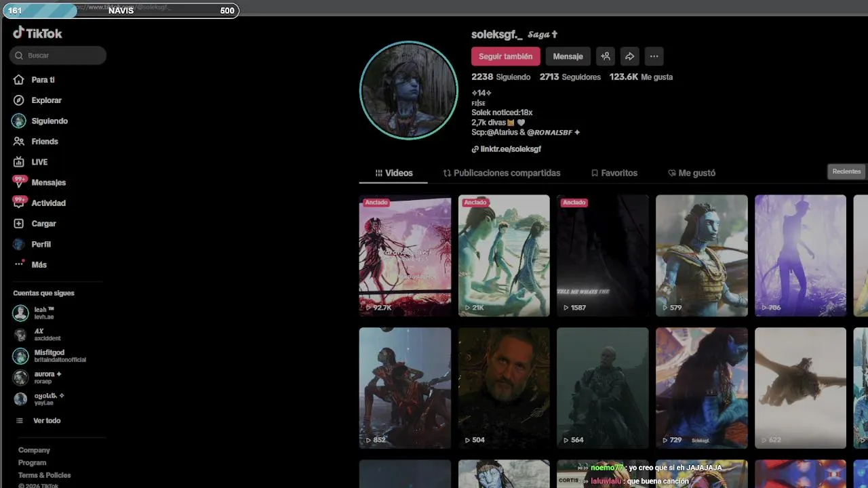Image resolution: width=868 pixels, height=488 pixels.
Task: Go to Explorar page
Action: (46, 100)
